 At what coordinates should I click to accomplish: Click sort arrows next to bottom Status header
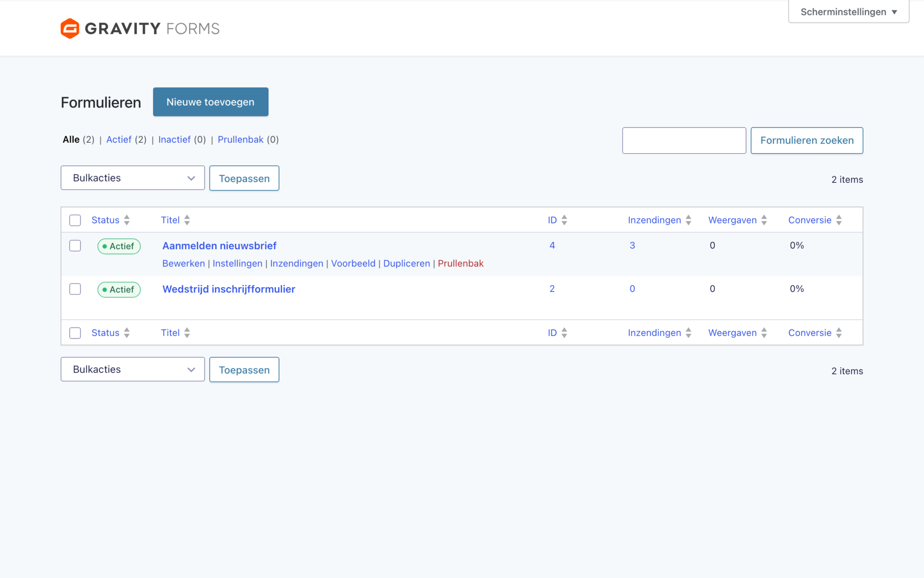point(127,333)
